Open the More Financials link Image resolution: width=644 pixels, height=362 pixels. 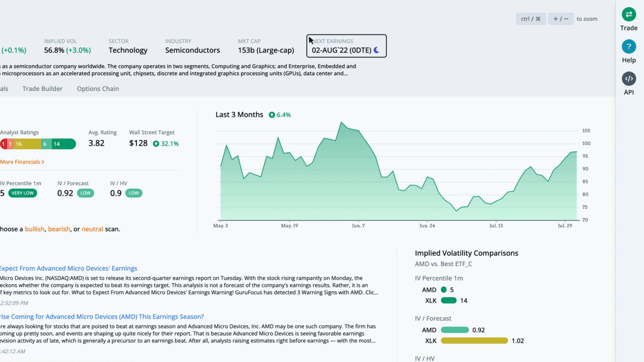(x=22, y=162)
